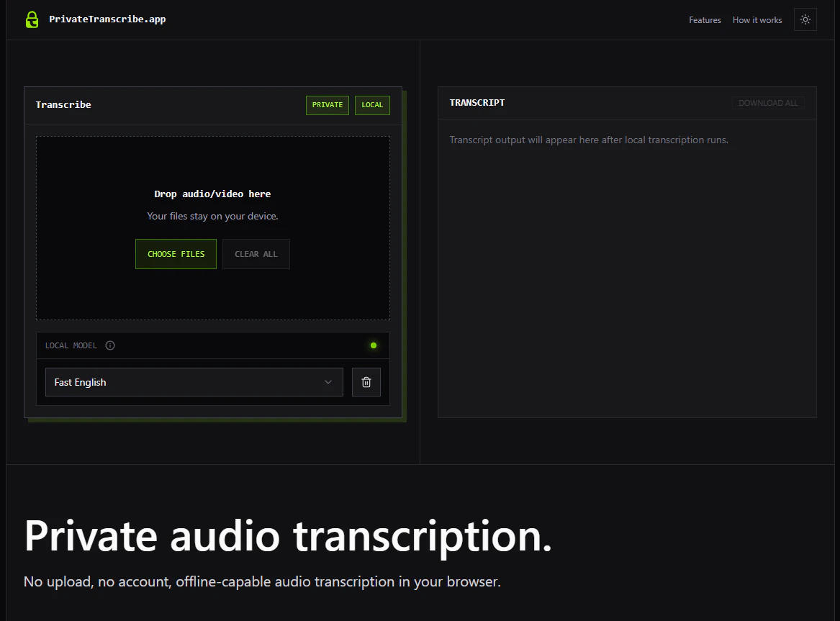
Task: Delete the model with the trash icon
Action: coord(366,382)
